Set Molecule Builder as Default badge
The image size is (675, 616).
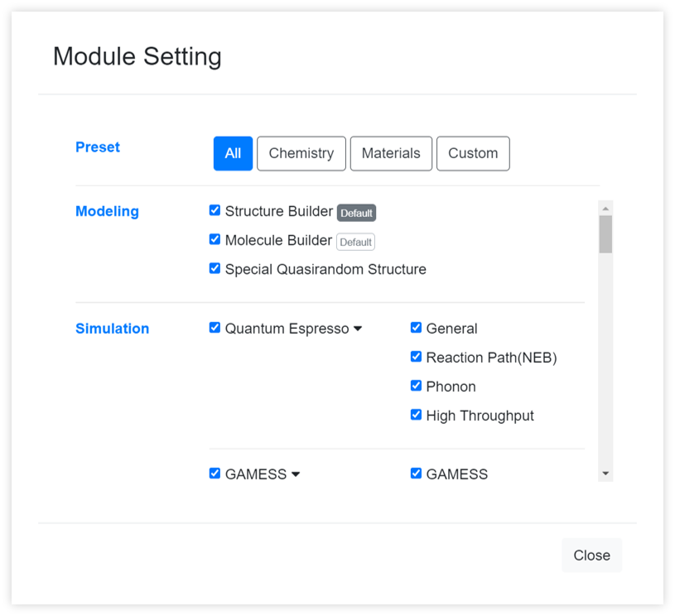click(355, 242)
